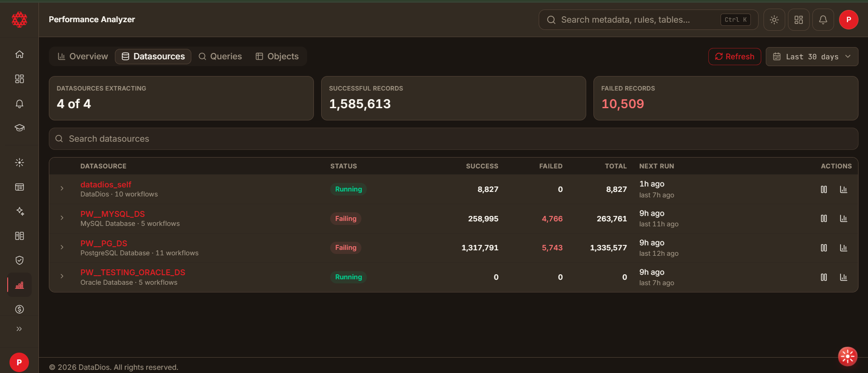The image size is (868, 373).
Task: Open the PW__TESTING_ORACLE_DS link
Action: (133, 273)
